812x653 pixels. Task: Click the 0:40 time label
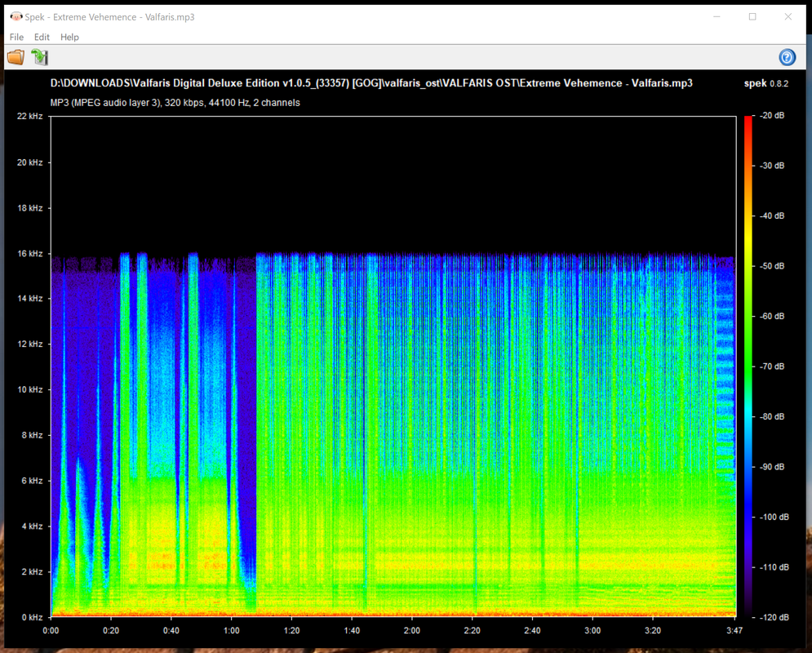(x=171, y=630)
